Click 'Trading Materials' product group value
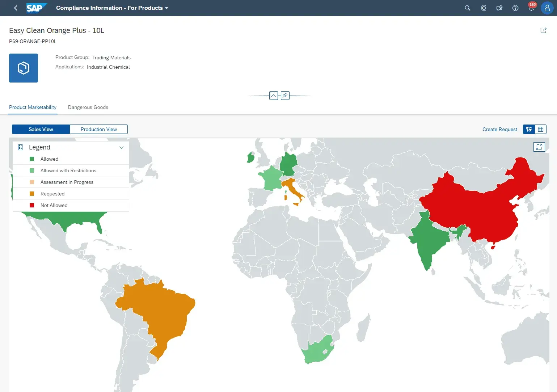Image resolution: width=557 pixels, height=392 pixels. [x=111, y=58]
